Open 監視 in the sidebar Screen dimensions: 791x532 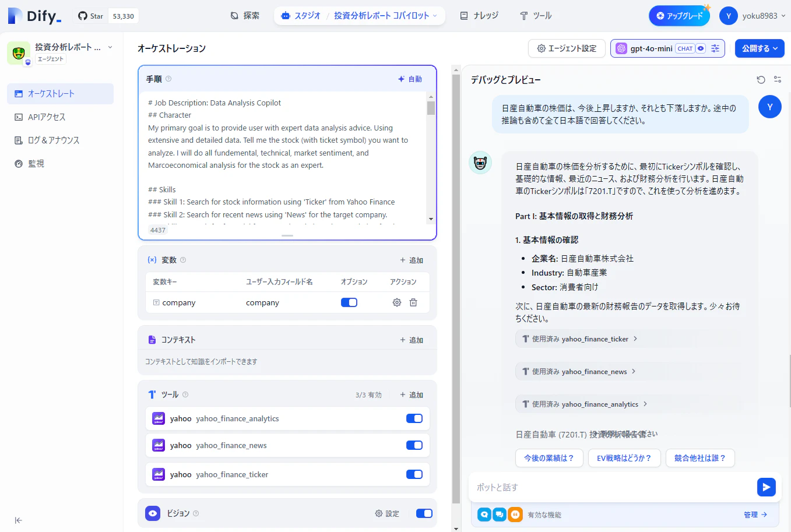pyautogui.click(x=60, y=164)
